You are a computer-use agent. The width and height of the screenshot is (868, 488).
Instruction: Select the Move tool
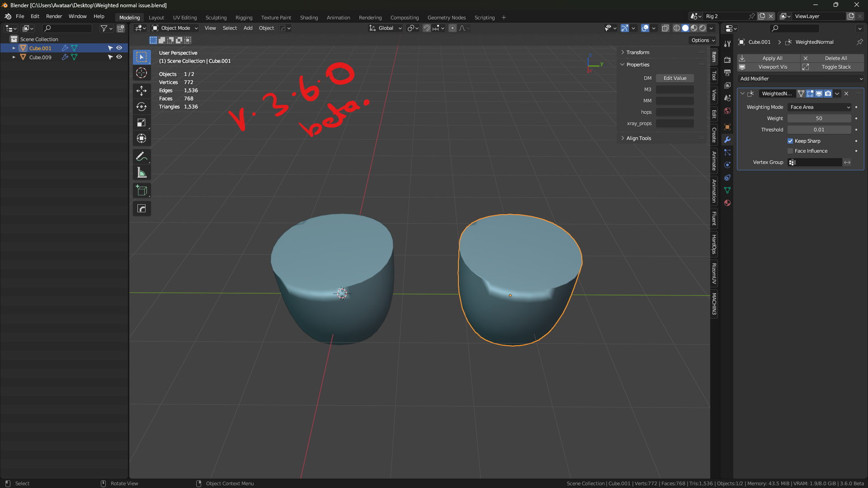click(142, 91)
